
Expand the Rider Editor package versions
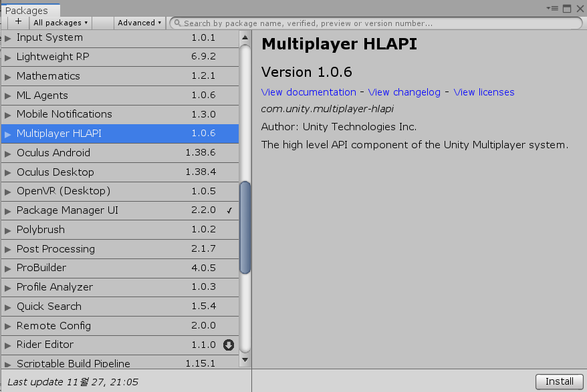click(7, 345)
